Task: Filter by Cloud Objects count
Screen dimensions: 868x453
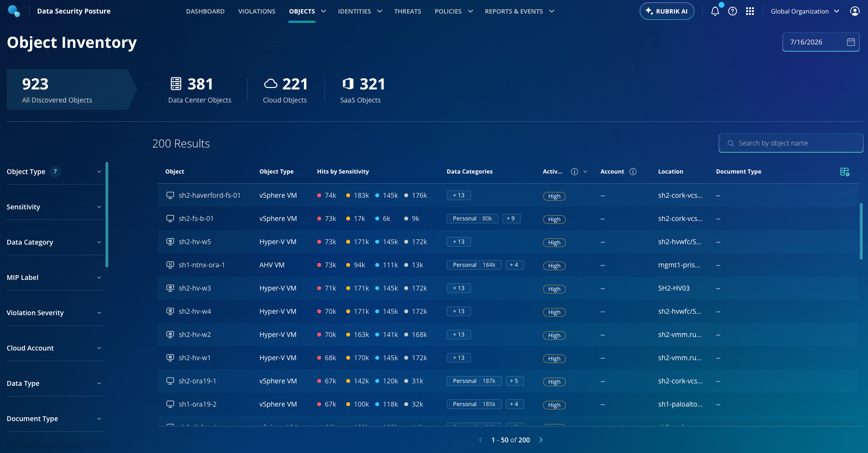Action: click(x=285, y=90)
